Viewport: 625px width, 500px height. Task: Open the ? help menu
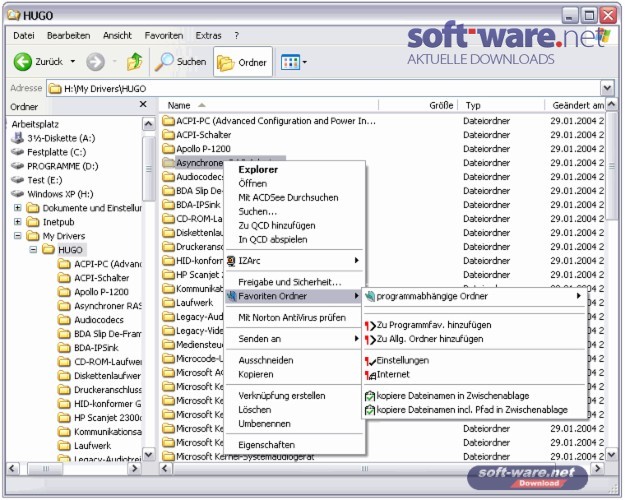pyautogui.click(x=236, y=35)
